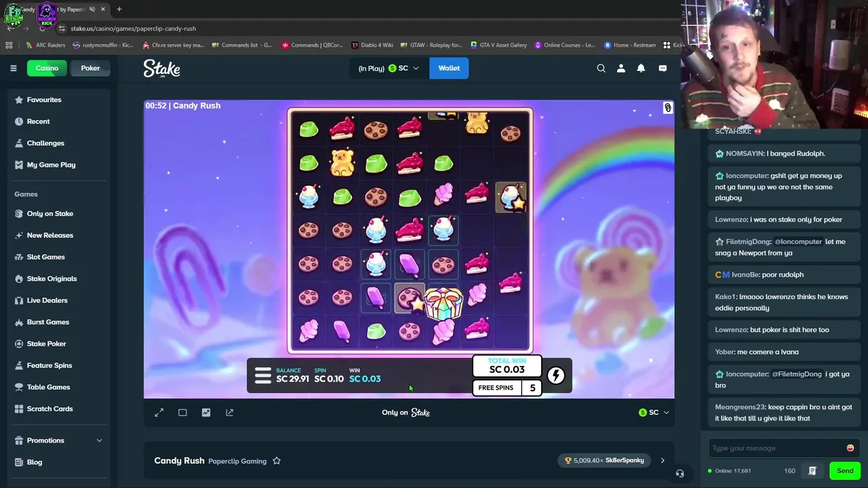Open the Paperclip Gaming provider link

pyautogui.click(x=237, y=461)
